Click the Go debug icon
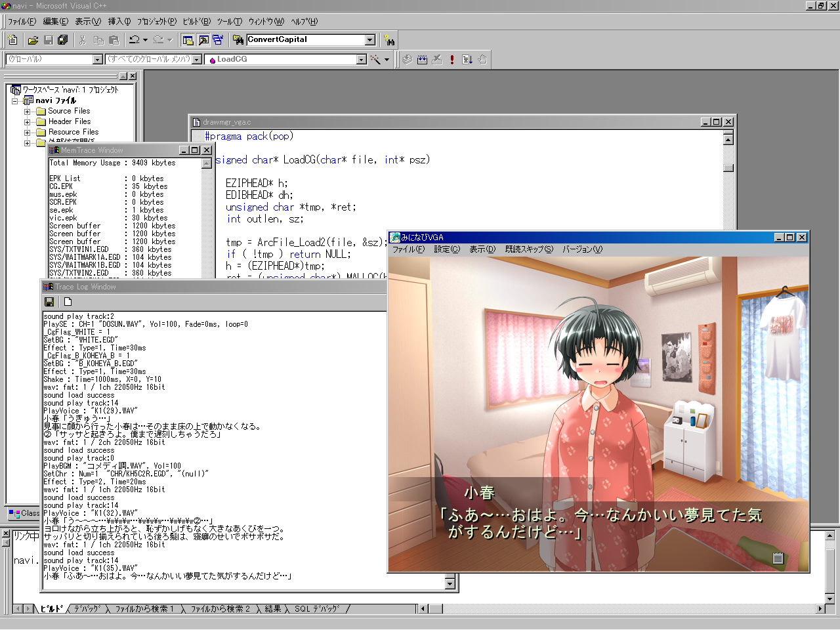The image size is (840, 630). [x=467, y=60]
